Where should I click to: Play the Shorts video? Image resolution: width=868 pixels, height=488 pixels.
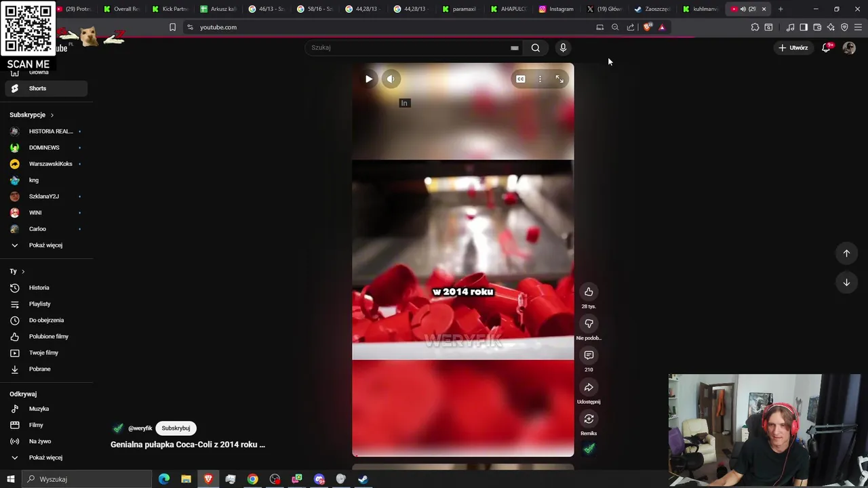click(x=369, y=79)
